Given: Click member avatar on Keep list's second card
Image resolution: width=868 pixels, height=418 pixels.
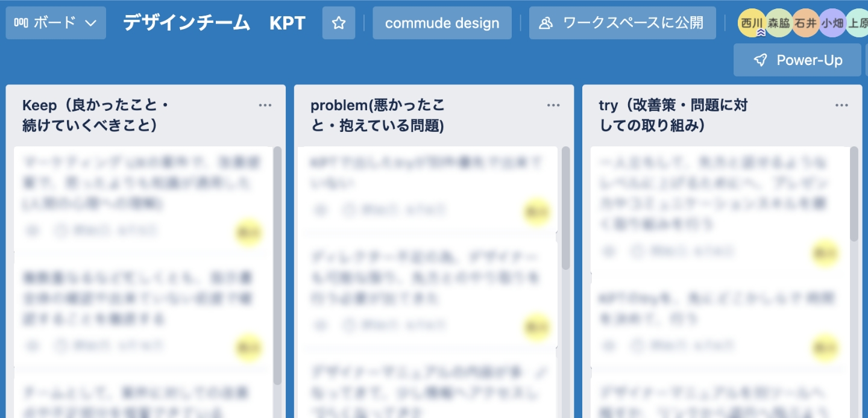Looking at the screenshot, I should click(248, 348).
